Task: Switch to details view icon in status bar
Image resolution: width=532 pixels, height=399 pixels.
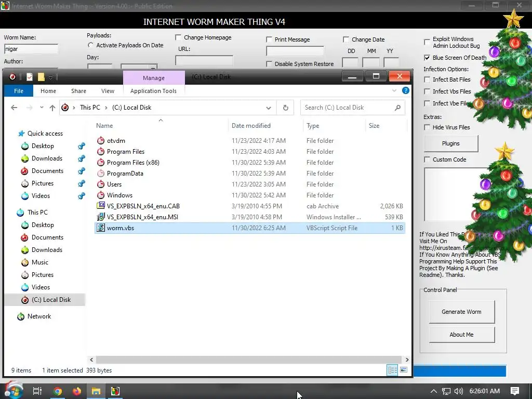Action: pos(393,370)
